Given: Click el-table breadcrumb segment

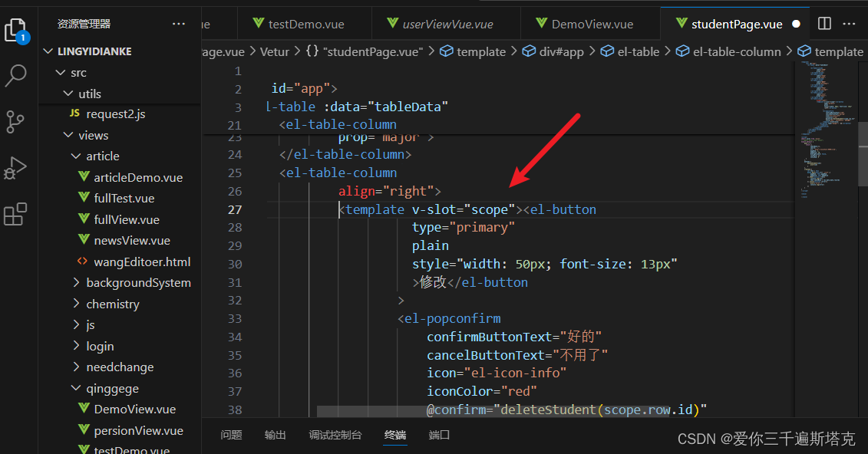Looking at the screenshot, I should point(630,51).
